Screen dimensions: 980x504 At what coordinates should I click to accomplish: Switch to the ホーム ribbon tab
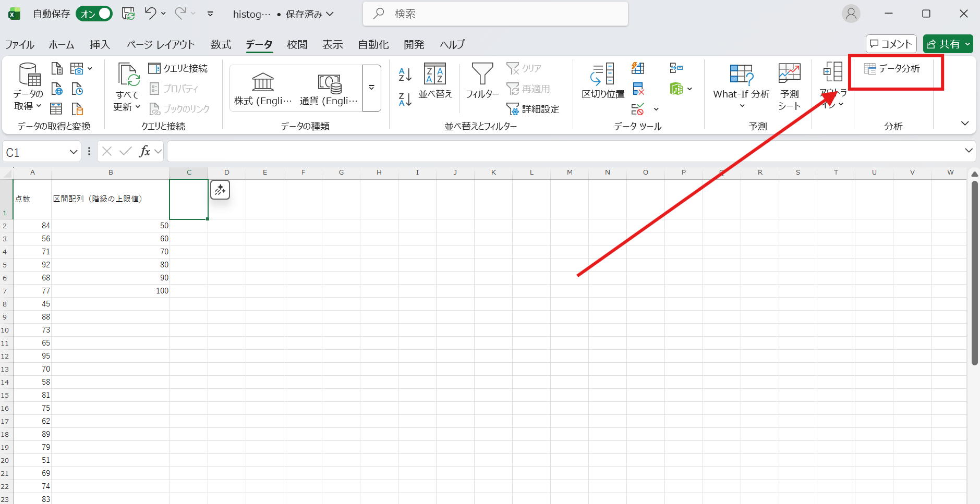pyautogui.click(x=61, y=44)
